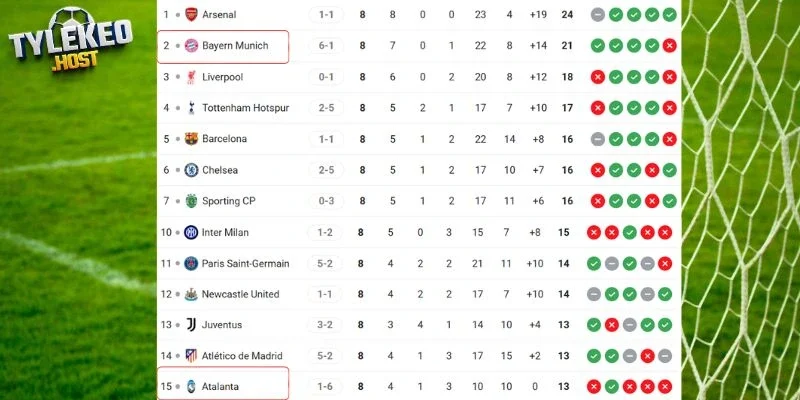800x400 pixels.
Task: Click Arsenal's grey draw form indicator
Action: pyautogui.click(x=597, y=15)
